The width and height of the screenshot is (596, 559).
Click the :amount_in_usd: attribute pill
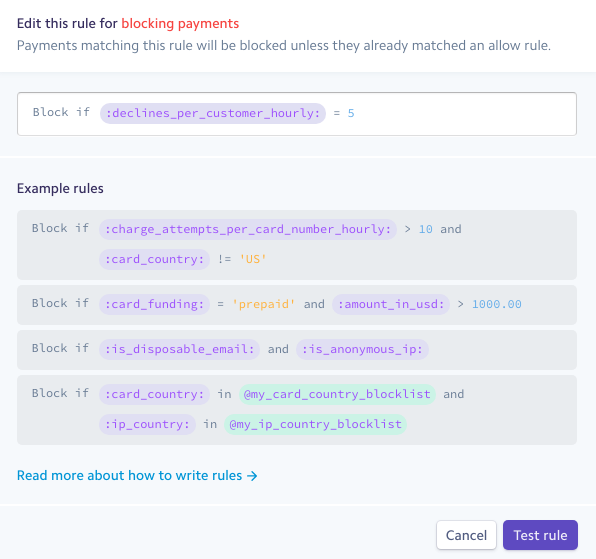click(x=391, y=304)
